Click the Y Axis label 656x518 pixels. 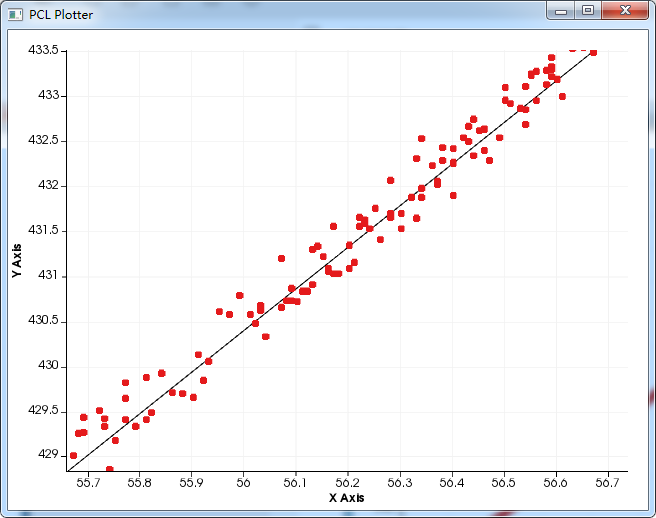pyautogui.click(x=16, y=260)
